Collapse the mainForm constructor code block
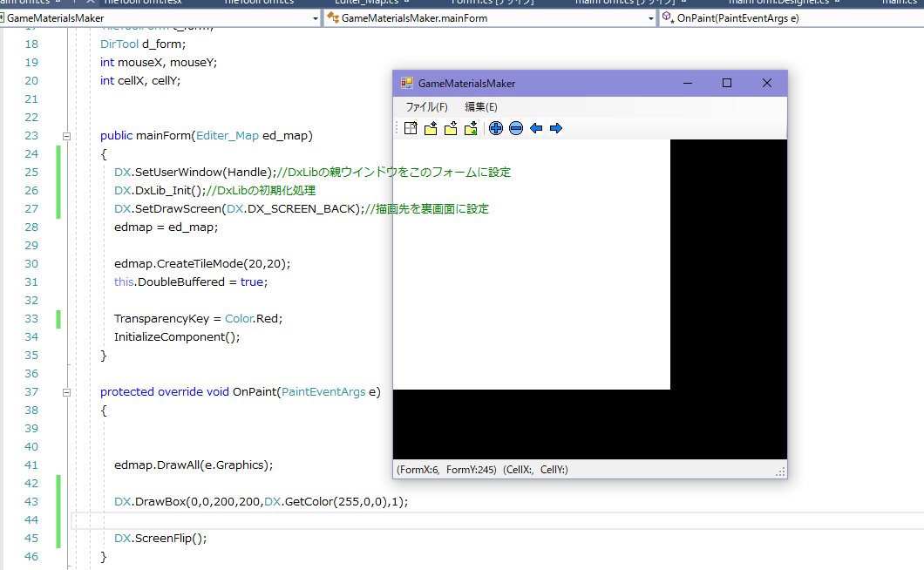 (66, 136)
